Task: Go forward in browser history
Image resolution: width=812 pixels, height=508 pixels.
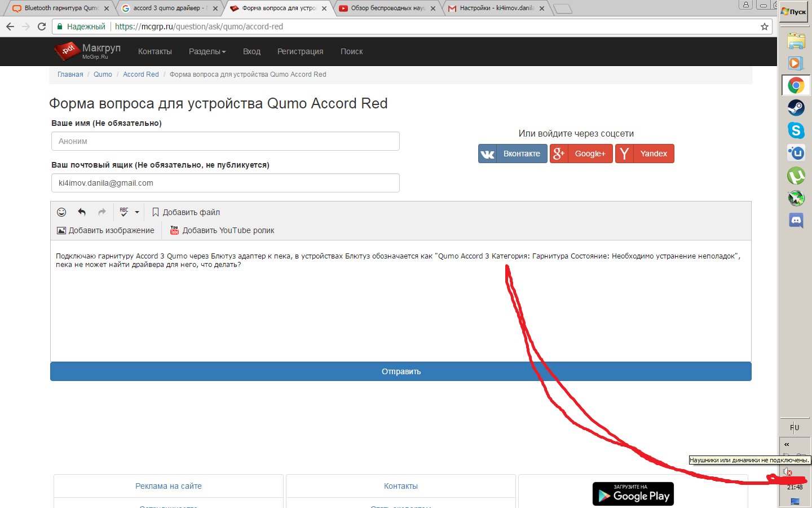Action: pos(26,27)
